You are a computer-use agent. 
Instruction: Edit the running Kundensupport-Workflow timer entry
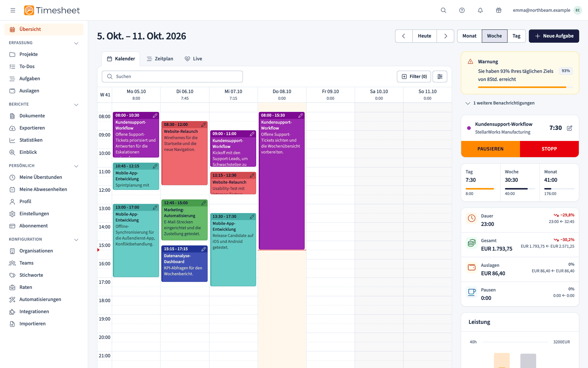pyautogui.click(x=570, y=128)
